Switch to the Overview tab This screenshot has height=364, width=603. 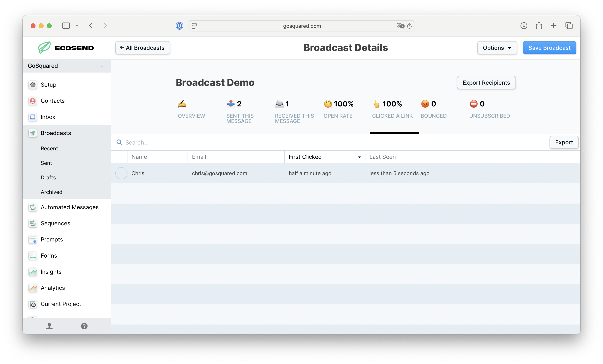191,110
